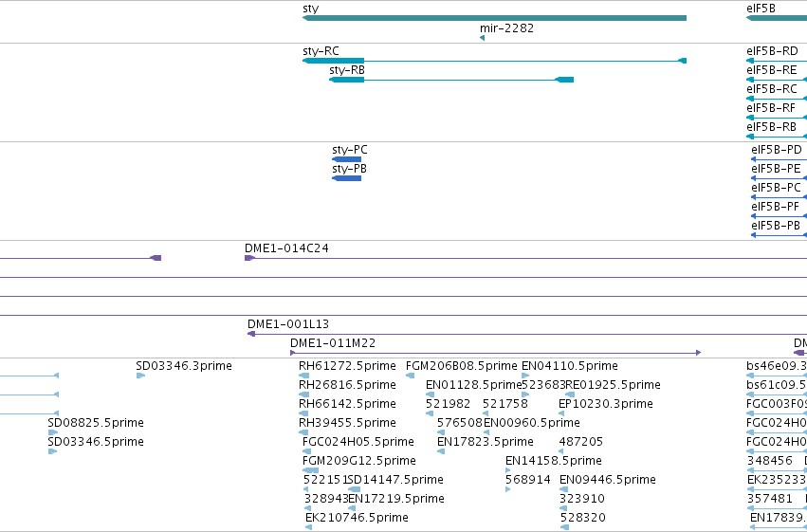This screenshot has width=807, height=532.
Task: Click the 323910 feature label
Action: [582, 499]
